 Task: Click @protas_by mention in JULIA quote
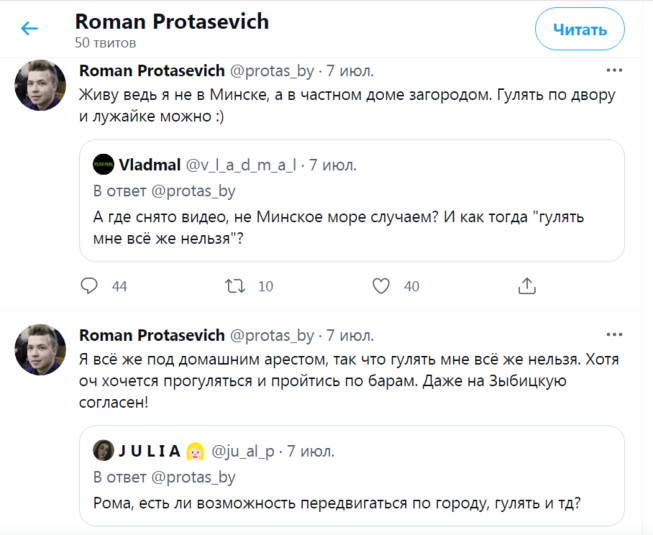196,477
